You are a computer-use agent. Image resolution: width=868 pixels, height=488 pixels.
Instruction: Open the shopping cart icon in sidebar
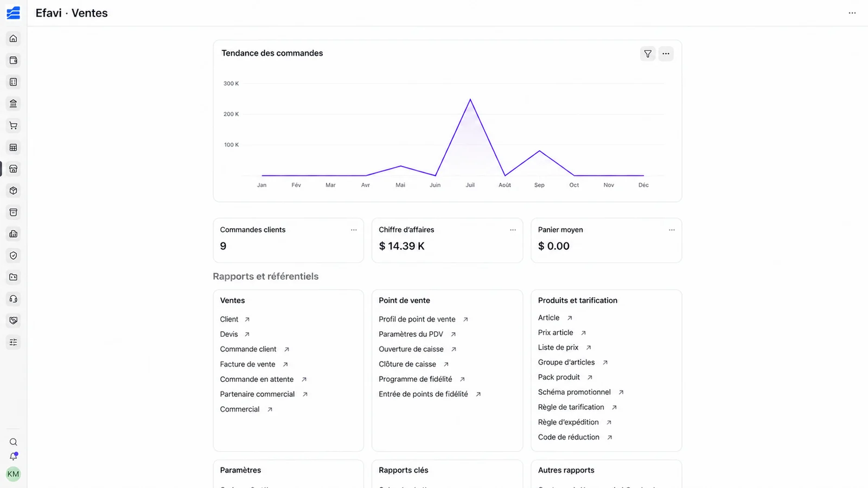(14, 125)
